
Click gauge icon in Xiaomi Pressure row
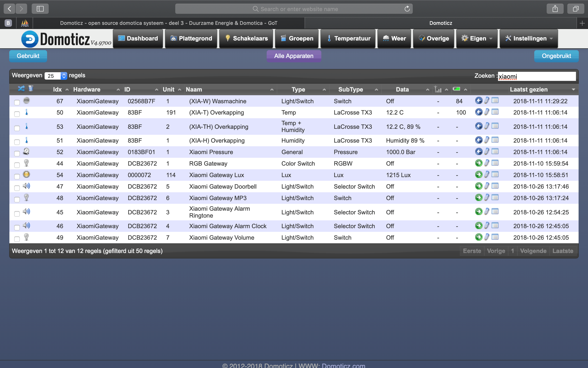(x=26, y=151)
